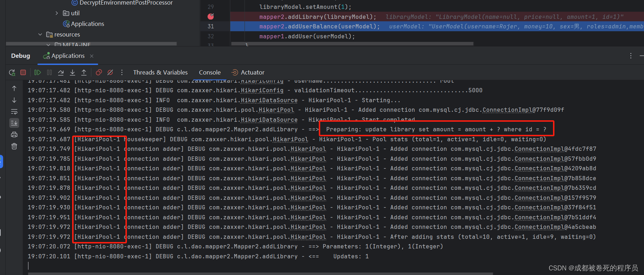
Task: Click the editor horizontal scrollbar
Action: pos(352,44)
